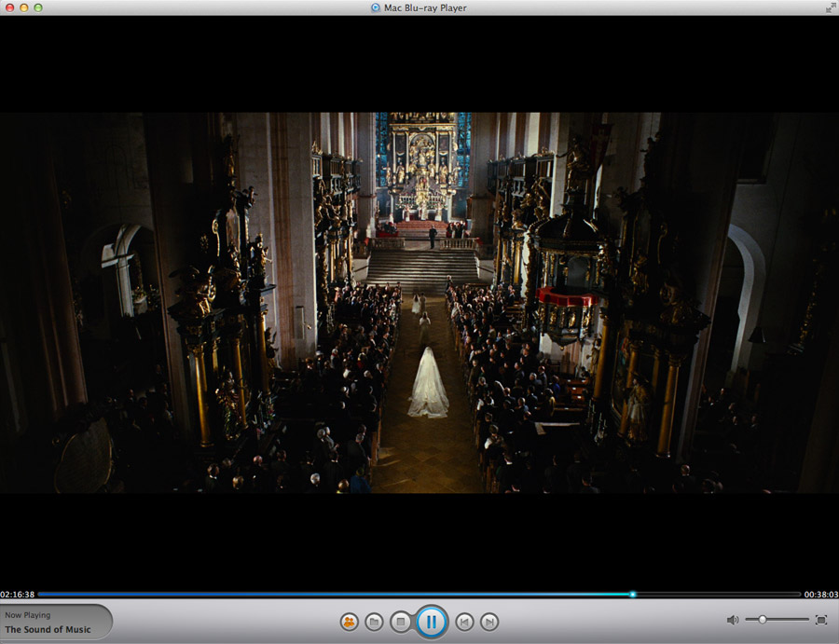Viewport: 839px width, 644px height.
Task: Zoom the window with green button
Action: point(38,7)
